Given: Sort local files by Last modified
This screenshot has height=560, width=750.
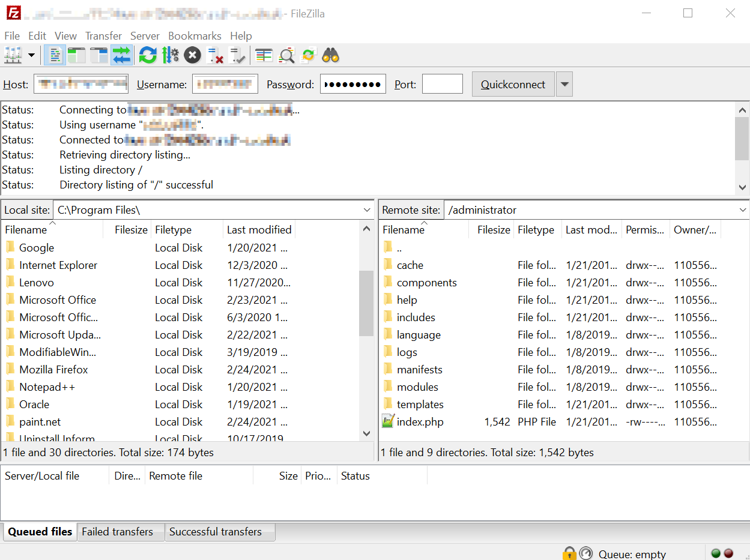Looking at the screenshot, I should point(259,230).
